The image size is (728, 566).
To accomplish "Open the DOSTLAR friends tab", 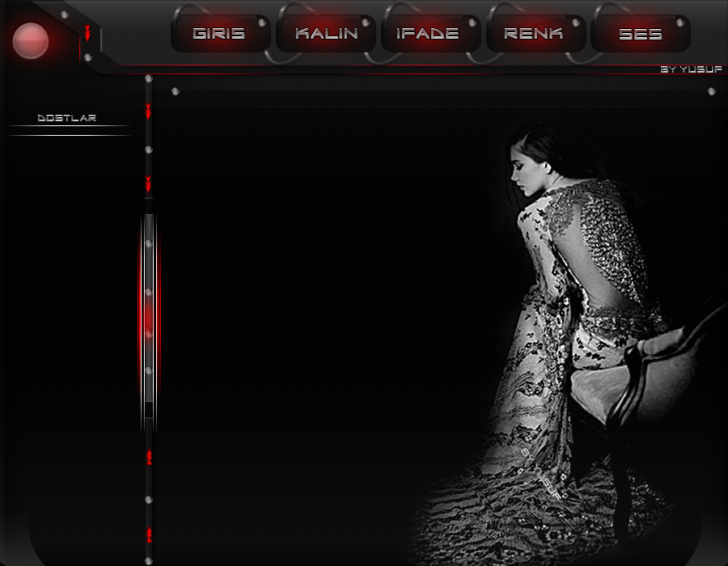I will pyautogui.click(x=67, y=118).
